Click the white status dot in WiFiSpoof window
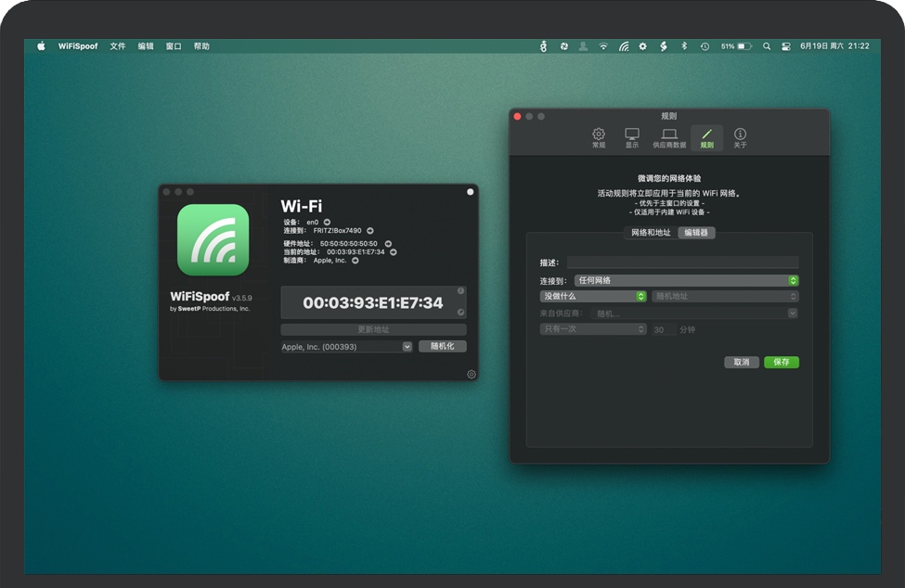This screenshot has height=588, width=905. [x=470, y=192]
